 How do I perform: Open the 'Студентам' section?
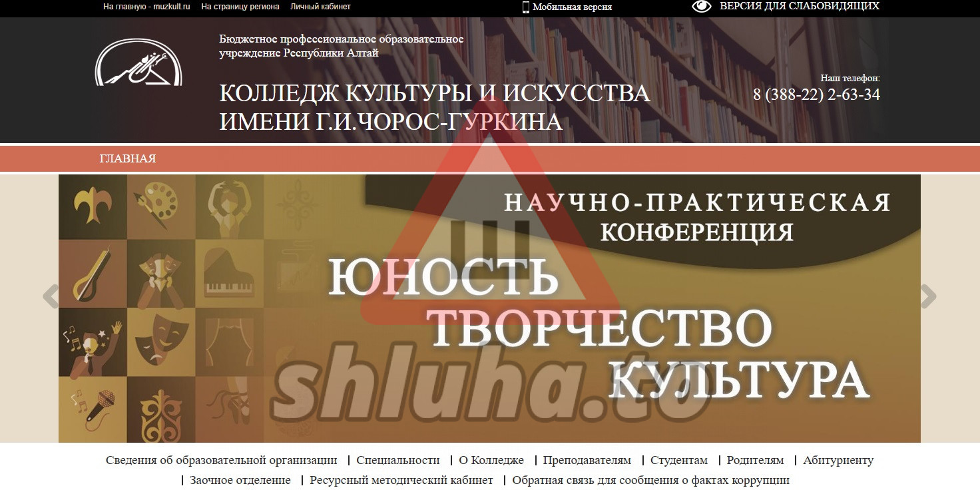point(678,460)
